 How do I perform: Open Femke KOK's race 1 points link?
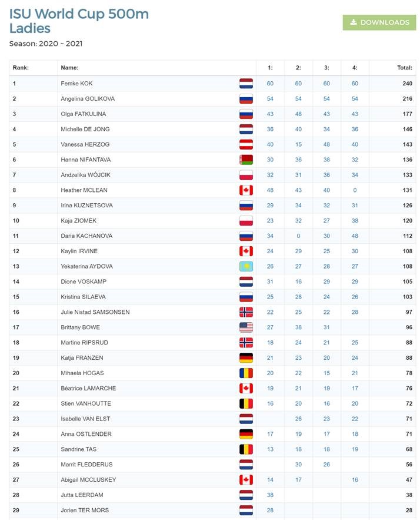click(x=270, y=83)
